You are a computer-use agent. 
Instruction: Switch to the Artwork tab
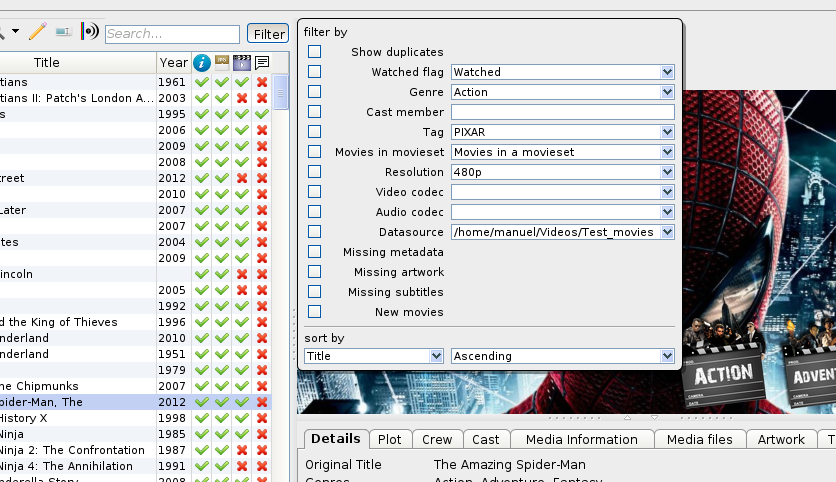point(781,439)
